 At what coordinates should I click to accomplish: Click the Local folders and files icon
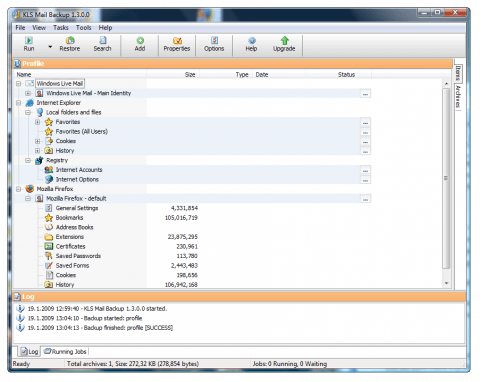point(39,112)
